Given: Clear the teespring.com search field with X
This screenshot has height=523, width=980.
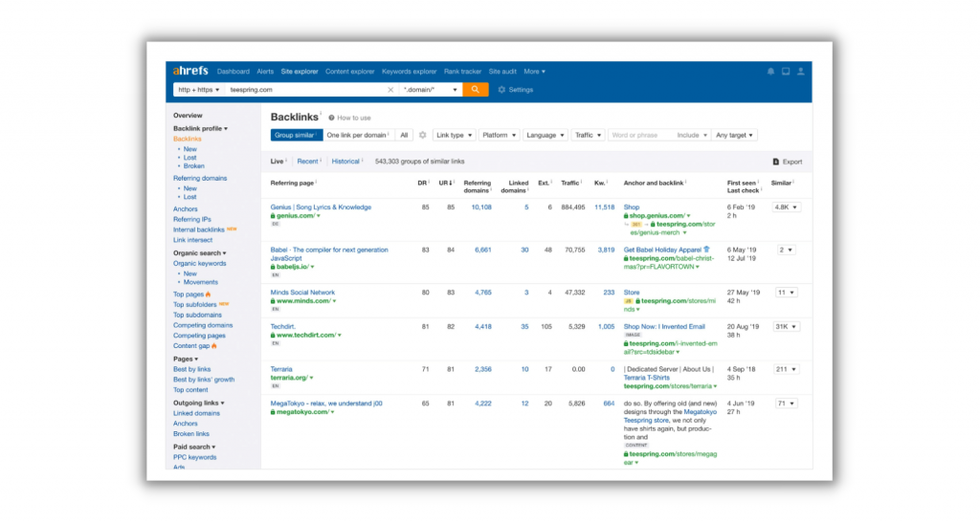Looking at the screenshot, I should point(390,90).
